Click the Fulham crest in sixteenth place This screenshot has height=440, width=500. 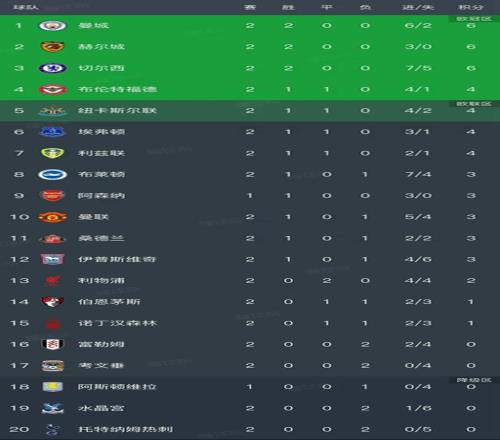click(52, 344)
